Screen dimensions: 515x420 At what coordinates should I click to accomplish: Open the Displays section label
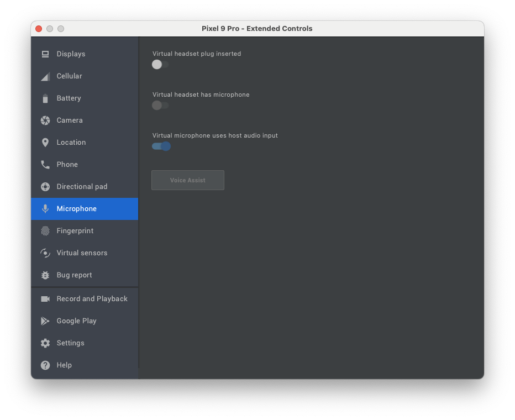point(71,54)
